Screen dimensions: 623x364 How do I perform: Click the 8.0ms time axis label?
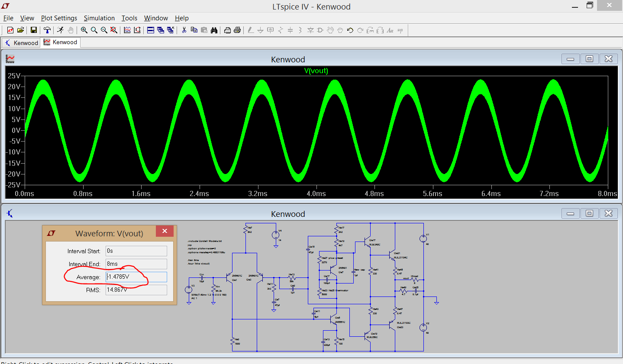click(x=607, y=193)
